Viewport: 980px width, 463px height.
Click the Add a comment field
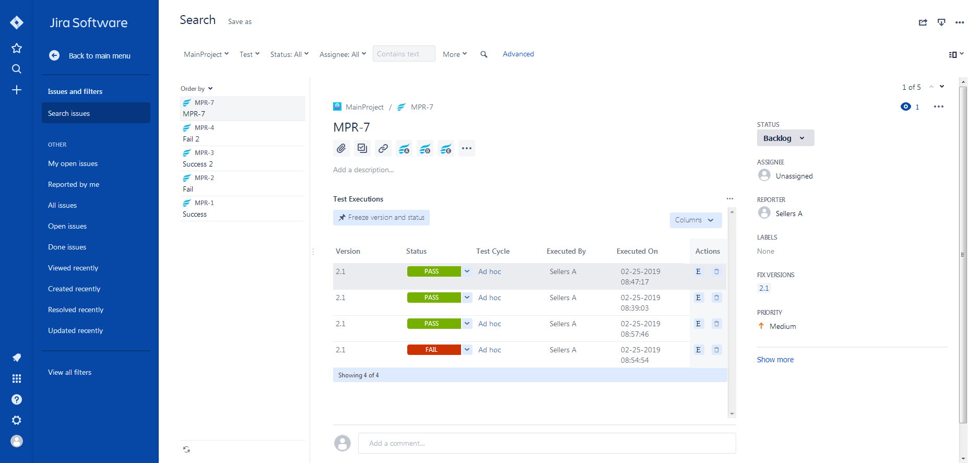coord(546,443)
